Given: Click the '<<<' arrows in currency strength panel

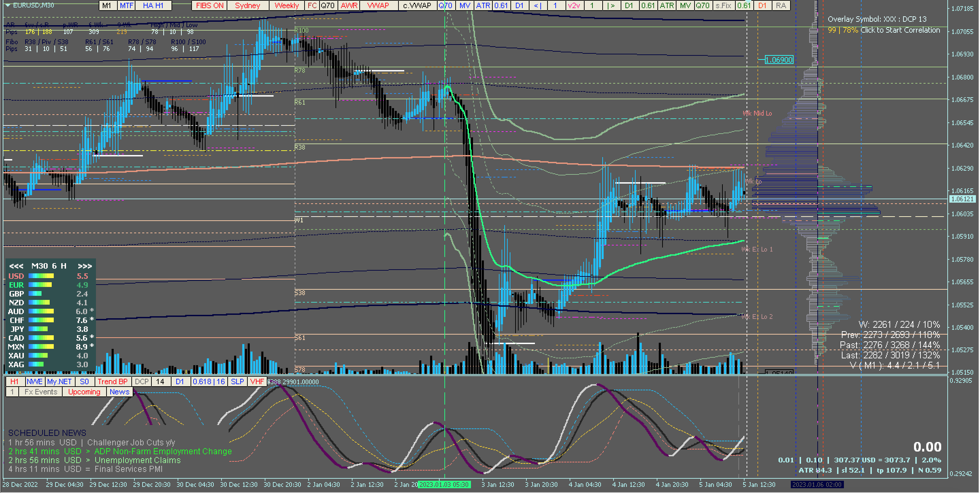Looking at the screenshot, I should [16, 266].
